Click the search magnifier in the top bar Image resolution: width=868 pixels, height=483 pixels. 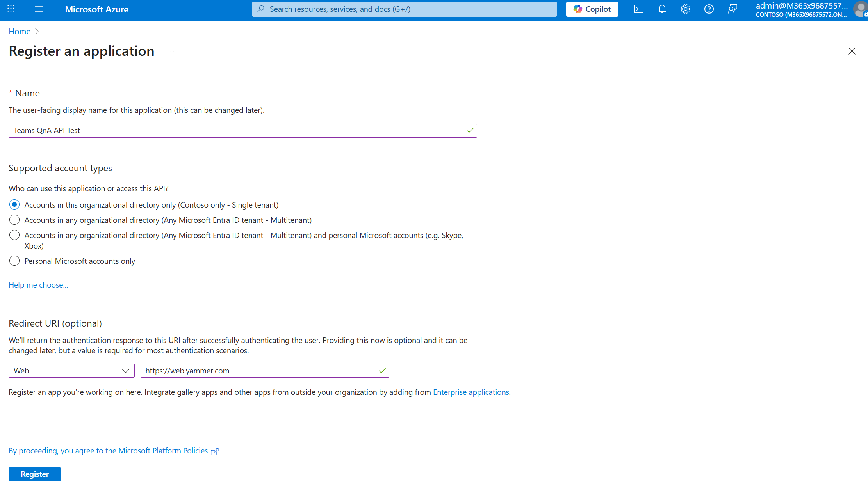pos(260,9)
